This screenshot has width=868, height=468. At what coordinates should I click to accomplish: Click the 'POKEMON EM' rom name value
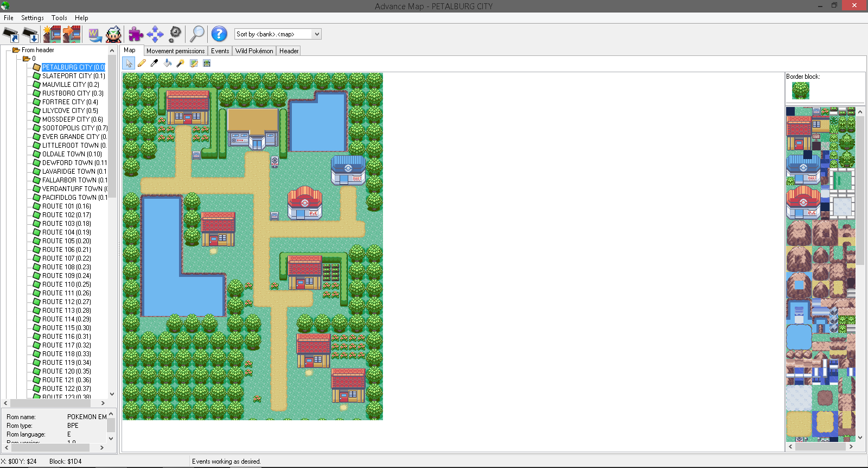point(87,417)
